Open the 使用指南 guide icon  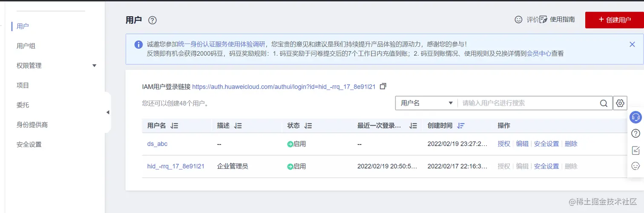tap(543, 20)
